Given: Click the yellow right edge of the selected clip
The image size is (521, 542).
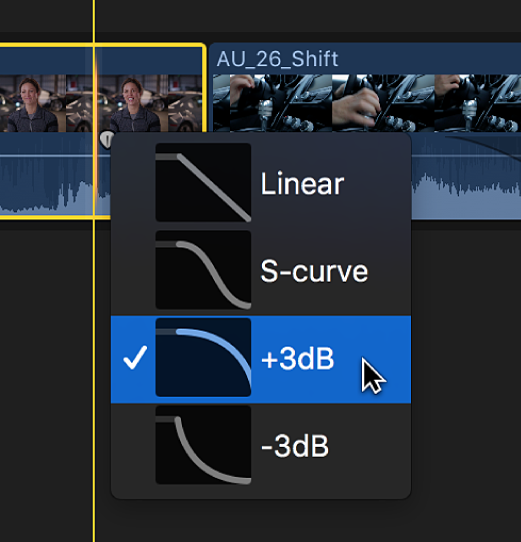Looking at the screenshot, I should coord(205,86).
